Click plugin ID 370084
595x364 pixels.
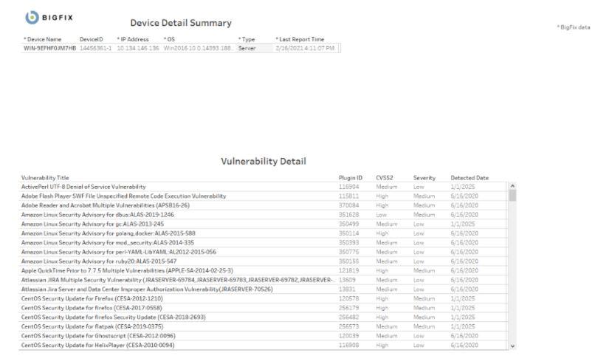click(348, 205)
